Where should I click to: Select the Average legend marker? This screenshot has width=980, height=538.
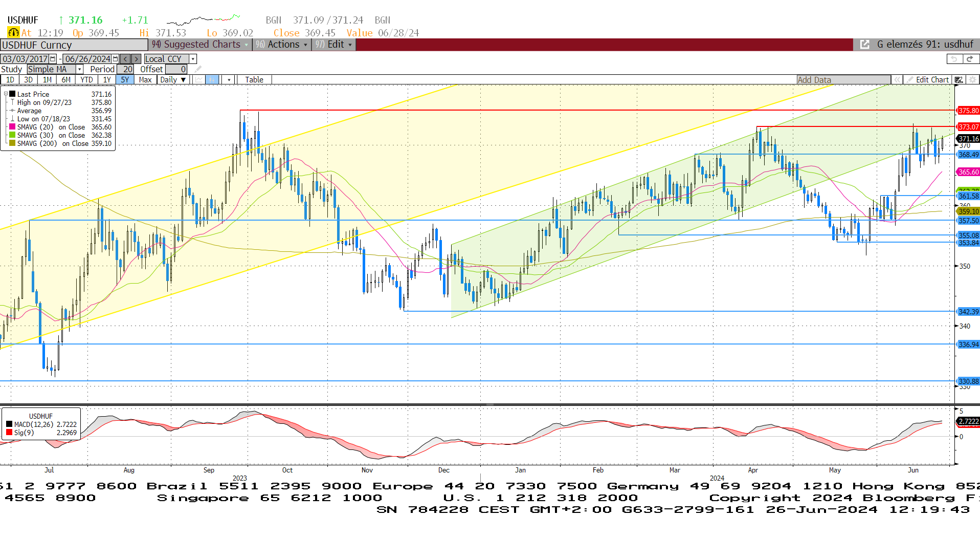[x=12, y=111]
